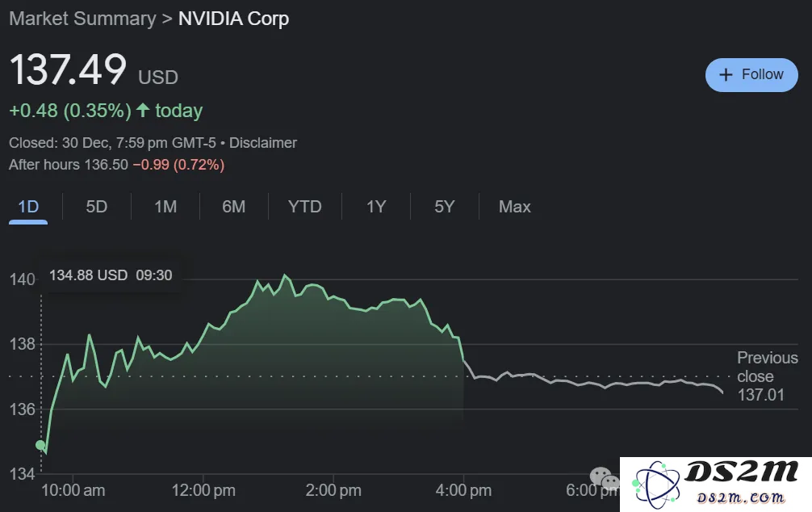The image size is (812, 512).
Task: Click the plus icon in Follow button
Action: click(x=726, y=74)
